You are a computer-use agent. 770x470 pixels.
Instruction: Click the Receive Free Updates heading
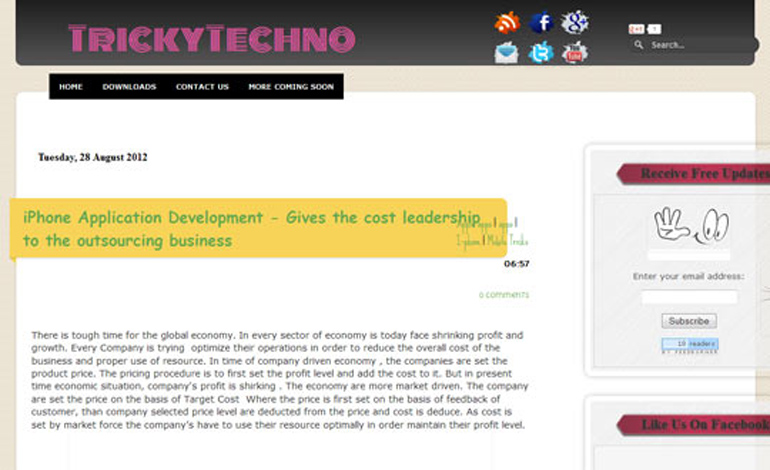705,173
